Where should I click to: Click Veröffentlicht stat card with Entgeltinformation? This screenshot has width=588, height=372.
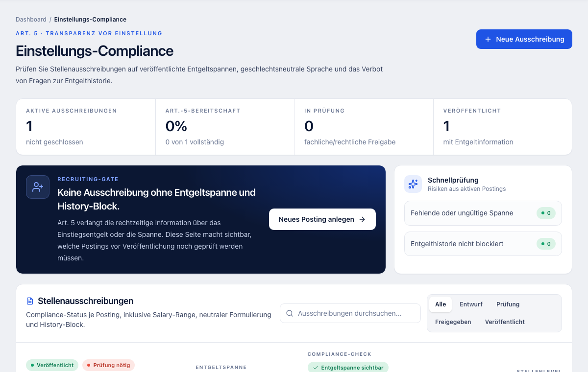tap(503, 127)
